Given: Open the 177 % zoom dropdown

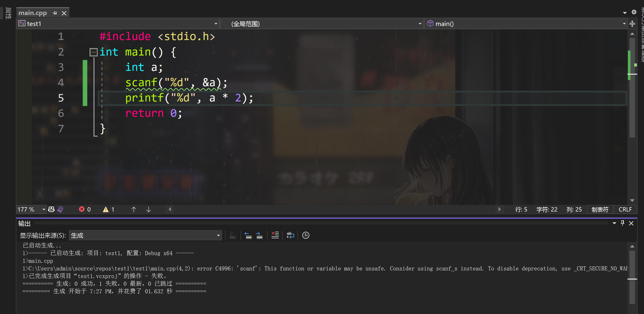Looking at the screenshot, I should (44, 209).
